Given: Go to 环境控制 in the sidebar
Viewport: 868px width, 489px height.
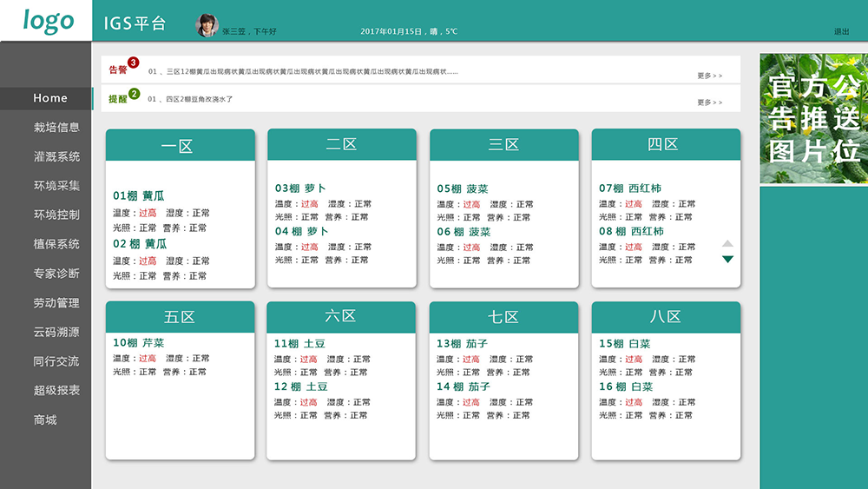Looking at the screenshot, I should coord(56,215).
